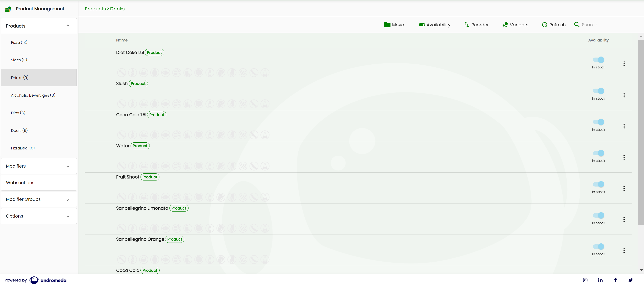Click the Reorder arrows icon
644x286 pixels.
(x=467, y=25)
